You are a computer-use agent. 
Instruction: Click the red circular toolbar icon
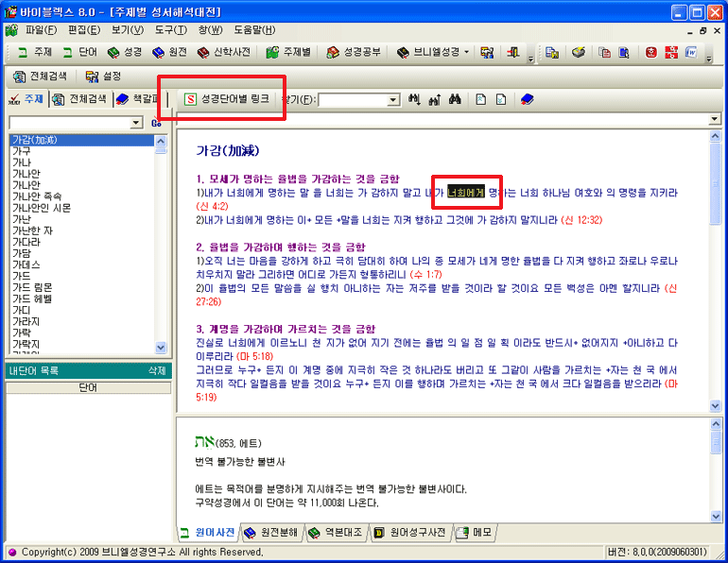(x=650, y=52)
